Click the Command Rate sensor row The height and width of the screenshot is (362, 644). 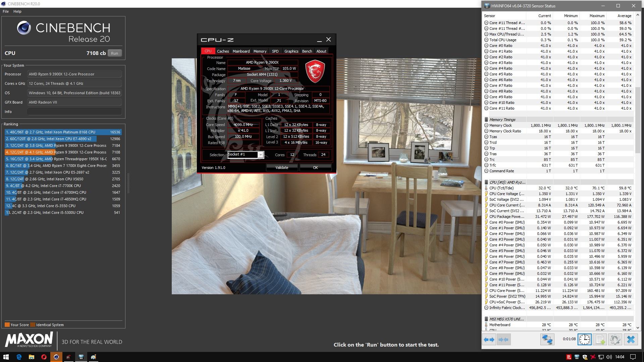pos(558,171)
